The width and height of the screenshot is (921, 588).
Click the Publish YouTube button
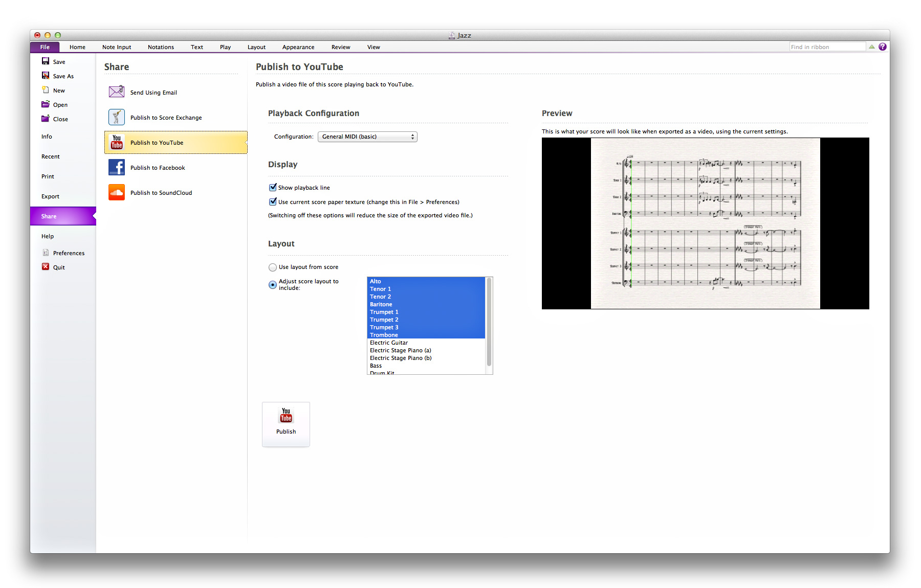click(286, 424)
